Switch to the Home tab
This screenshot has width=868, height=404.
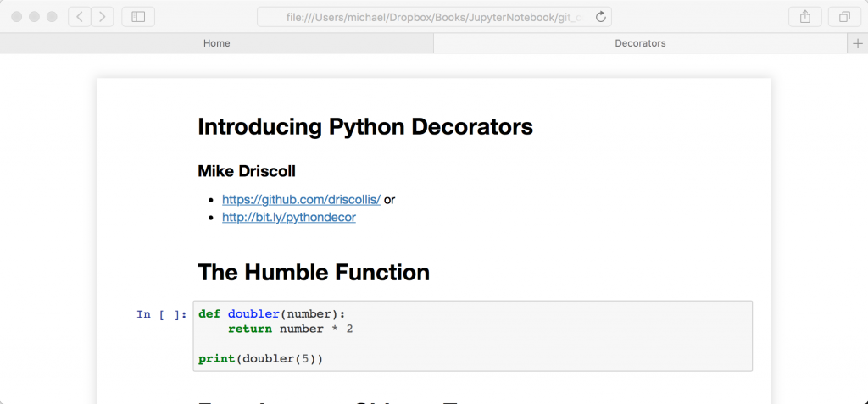pos(216,43)
